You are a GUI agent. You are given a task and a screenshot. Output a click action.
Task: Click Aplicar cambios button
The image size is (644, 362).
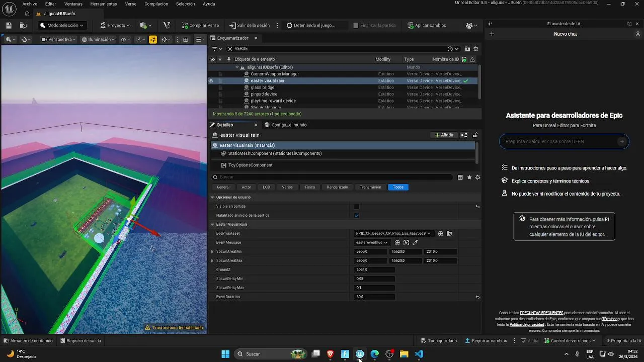click(427, 25)
